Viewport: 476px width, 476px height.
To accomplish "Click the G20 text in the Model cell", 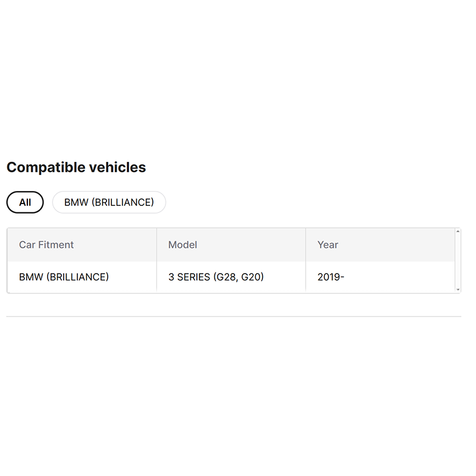I will click(252, 277).
